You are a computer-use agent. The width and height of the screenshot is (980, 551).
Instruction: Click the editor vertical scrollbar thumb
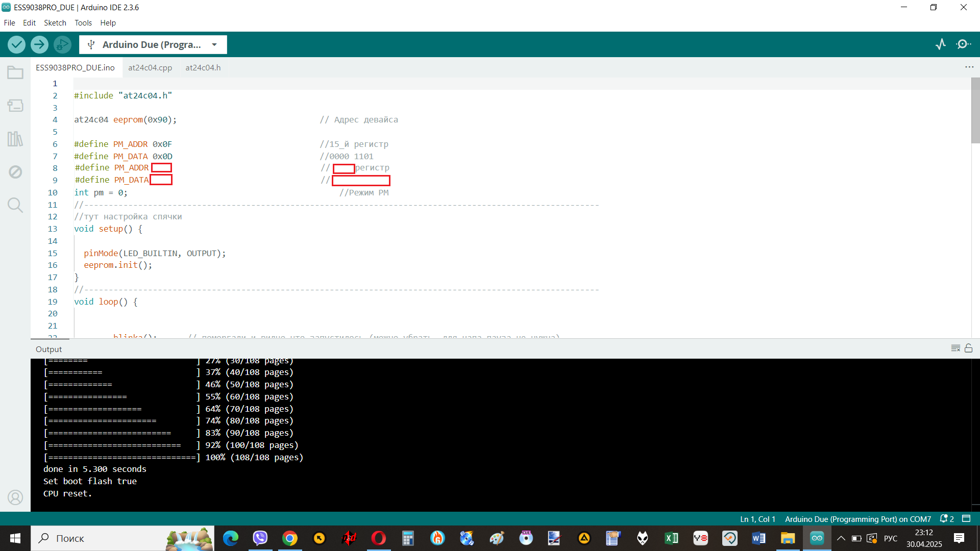click(x=975, y=111)
